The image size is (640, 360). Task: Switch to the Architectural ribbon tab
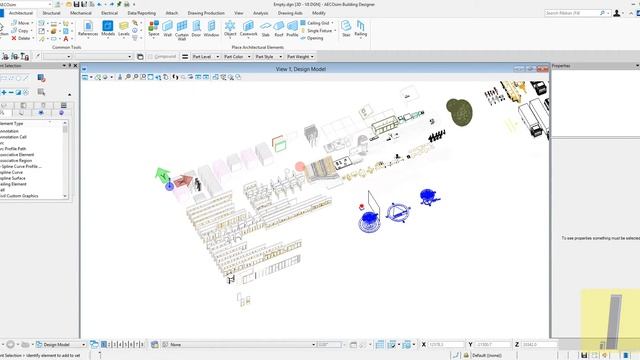coord(20,13)
